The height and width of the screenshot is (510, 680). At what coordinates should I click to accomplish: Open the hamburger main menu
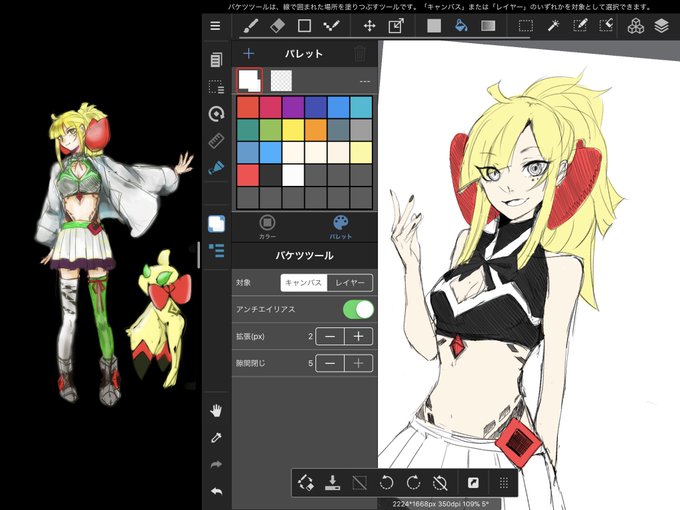(215, 26)
